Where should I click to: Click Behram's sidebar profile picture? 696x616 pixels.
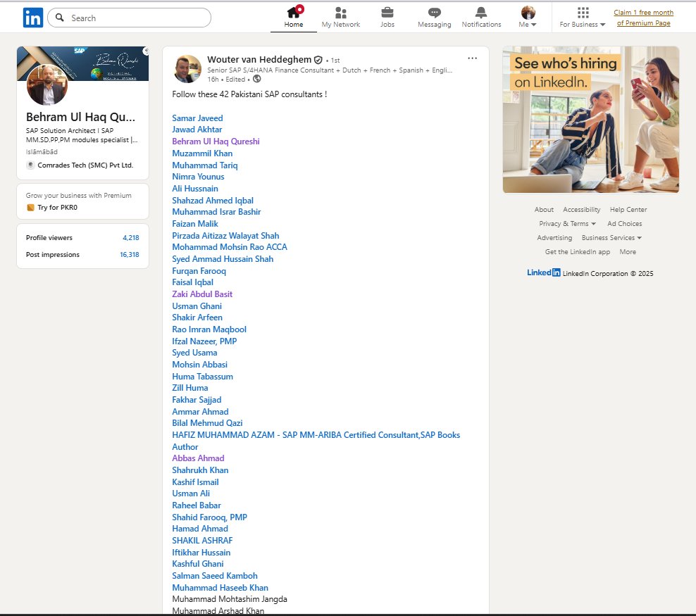pyautogui.click(x=47, y=84)
